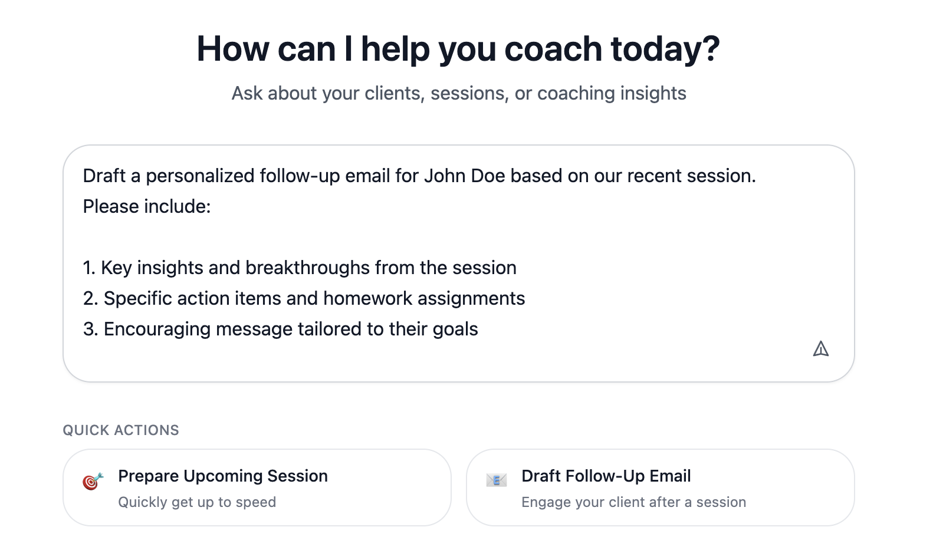Viewport: 933px width, 560px height.
Task: Click the subtitle about clients, sessions, or insights
Action: click(x=459, y=93)
